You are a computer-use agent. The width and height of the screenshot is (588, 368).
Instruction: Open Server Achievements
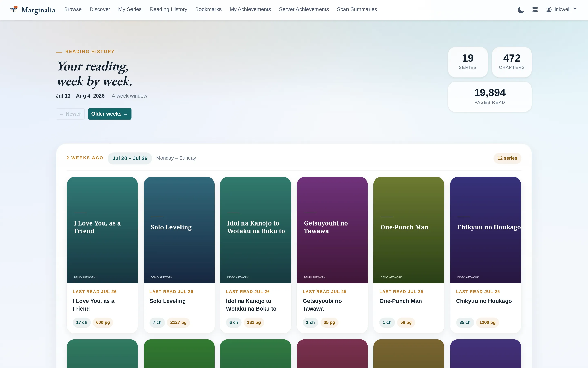304,9
